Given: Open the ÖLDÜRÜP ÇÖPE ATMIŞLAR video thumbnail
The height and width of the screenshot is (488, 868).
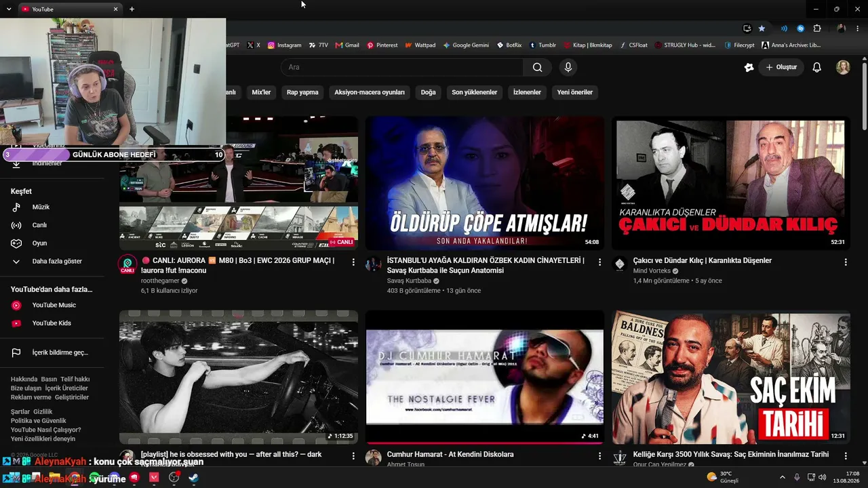Looking at the screenshot, I should point(485,183).
